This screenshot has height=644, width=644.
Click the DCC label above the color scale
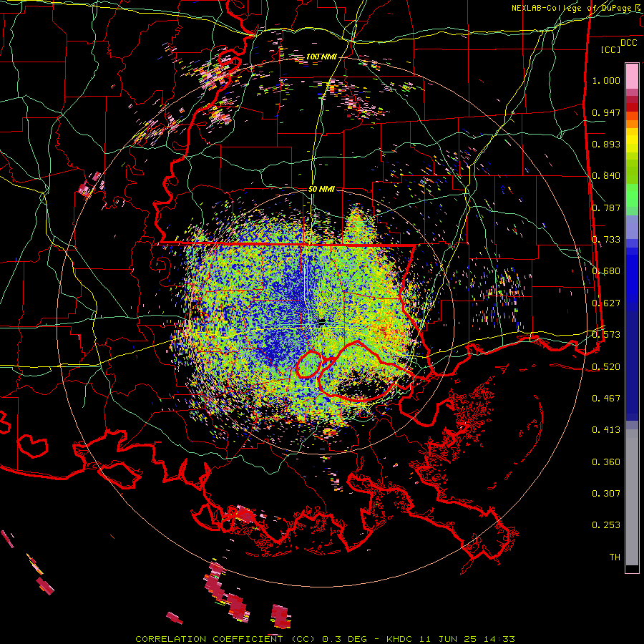[x=628, y=43]
